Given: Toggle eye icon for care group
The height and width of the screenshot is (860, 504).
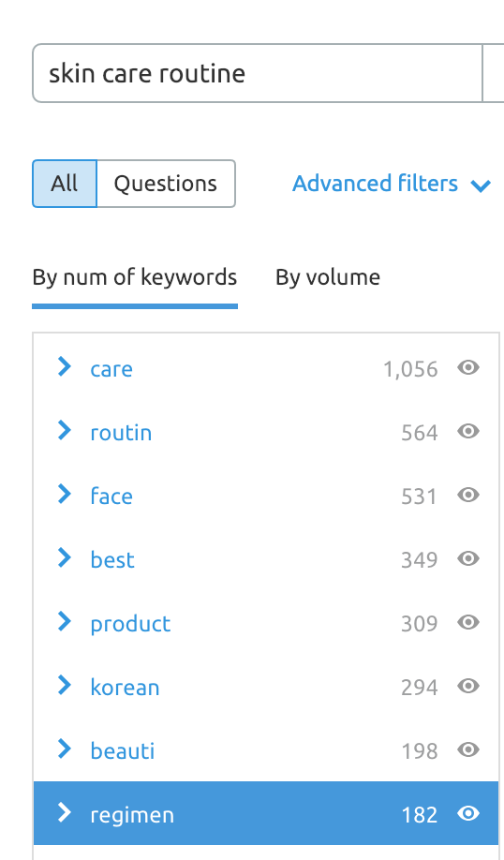Looking at the screenshot, I should [468, 368].
